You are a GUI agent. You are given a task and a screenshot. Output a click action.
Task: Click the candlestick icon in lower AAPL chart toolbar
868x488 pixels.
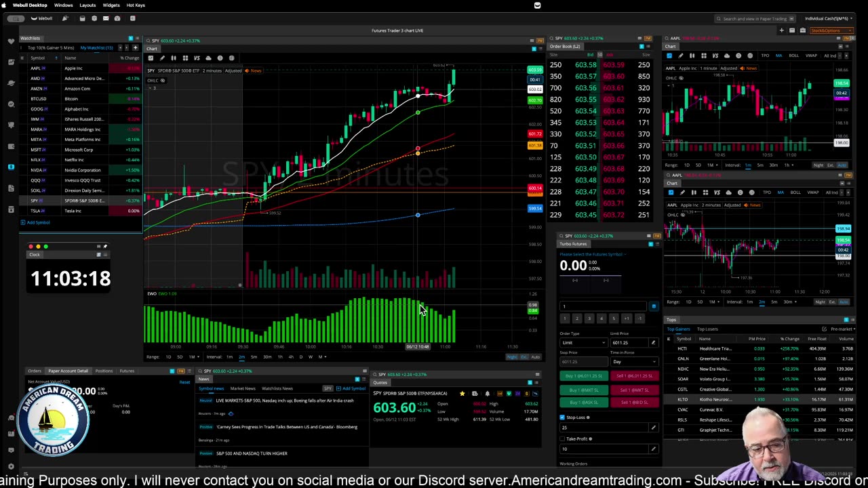pos(694,192)
